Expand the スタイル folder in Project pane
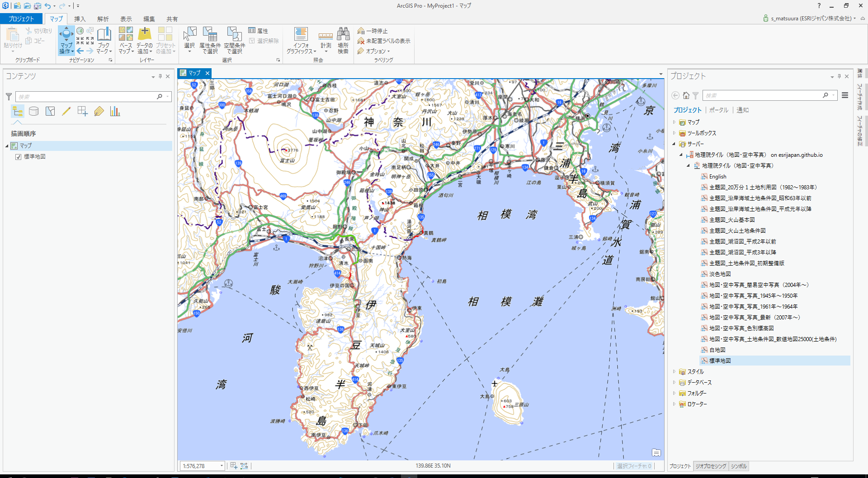The image size is (868, 478). [674, 372]
